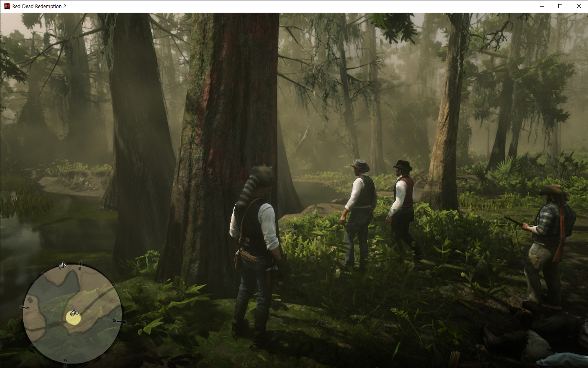Click the horse icon on the minimap edge
The image size is (588, 368).
click(x=62, y=266)
